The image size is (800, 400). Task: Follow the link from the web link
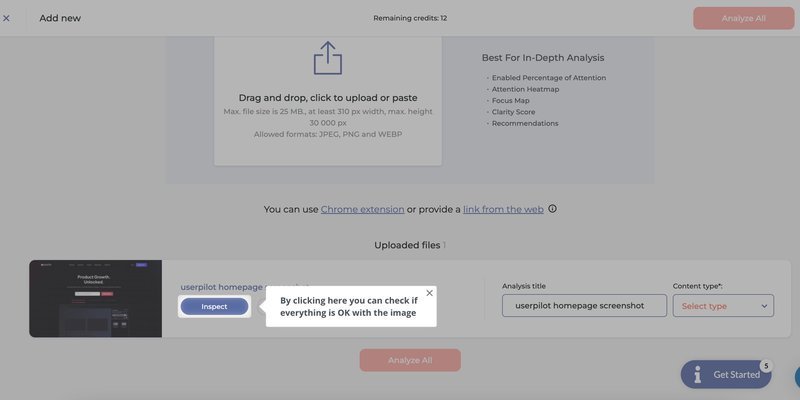pos(503,209)
